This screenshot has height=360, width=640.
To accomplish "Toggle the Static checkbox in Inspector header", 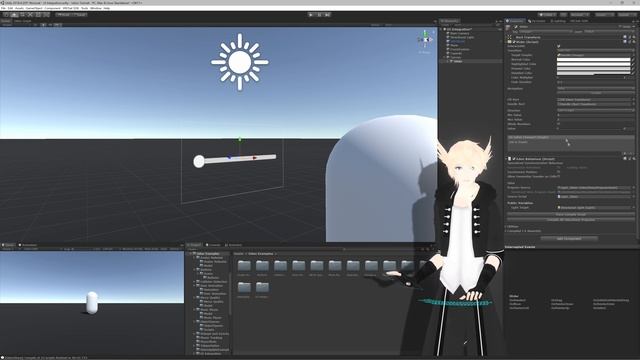I will click(x=620, y=27).
